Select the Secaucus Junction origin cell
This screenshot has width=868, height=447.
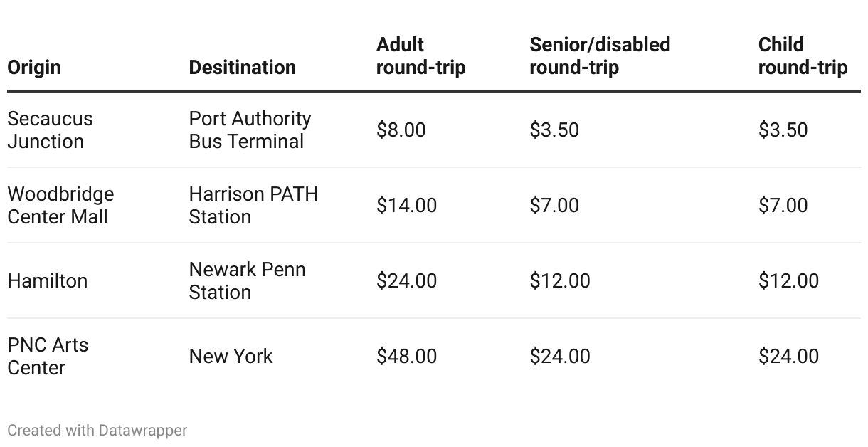(x=50, y=130)
